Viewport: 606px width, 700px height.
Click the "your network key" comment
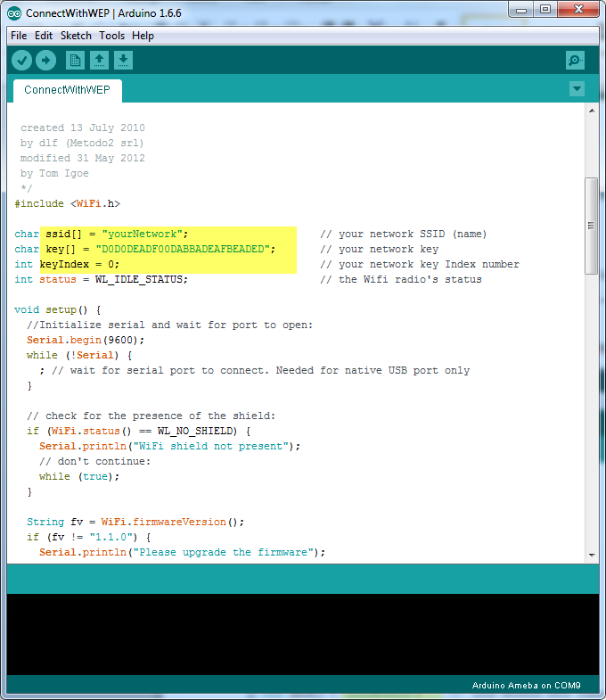pyautogui.click(x=380, y=249)
